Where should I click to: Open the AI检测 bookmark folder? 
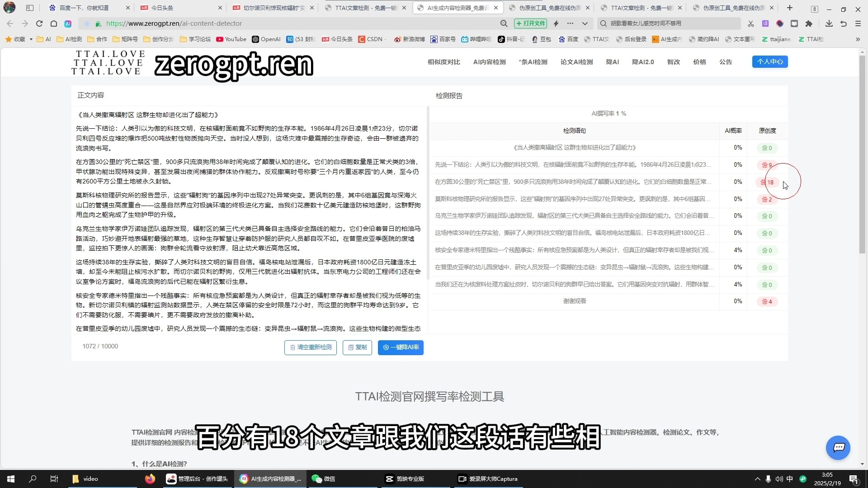point(69,39)
